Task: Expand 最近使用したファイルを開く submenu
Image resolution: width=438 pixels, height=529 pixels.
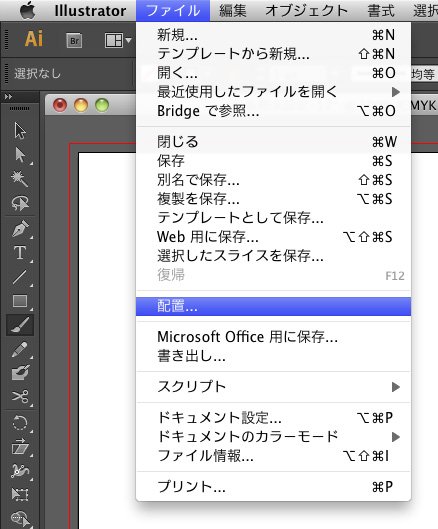Action: click(x=273, y=92)
